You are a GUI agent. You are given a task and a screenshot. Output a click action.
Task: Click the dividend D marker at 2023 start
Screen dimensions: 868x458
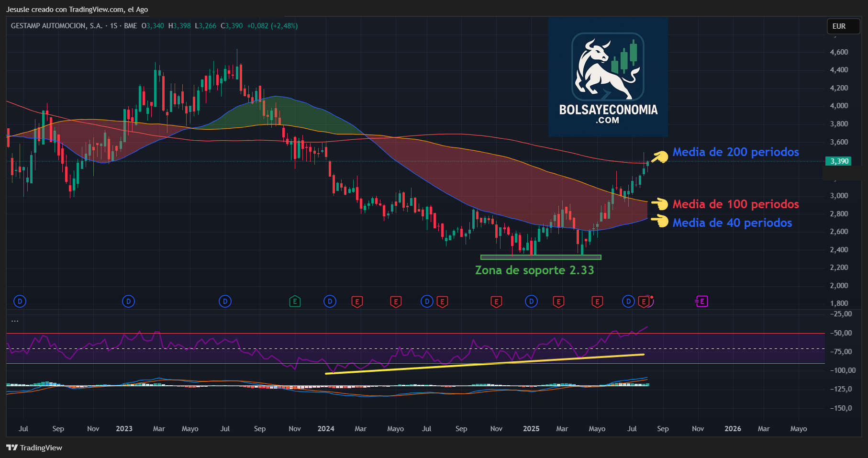click(128, 302)
